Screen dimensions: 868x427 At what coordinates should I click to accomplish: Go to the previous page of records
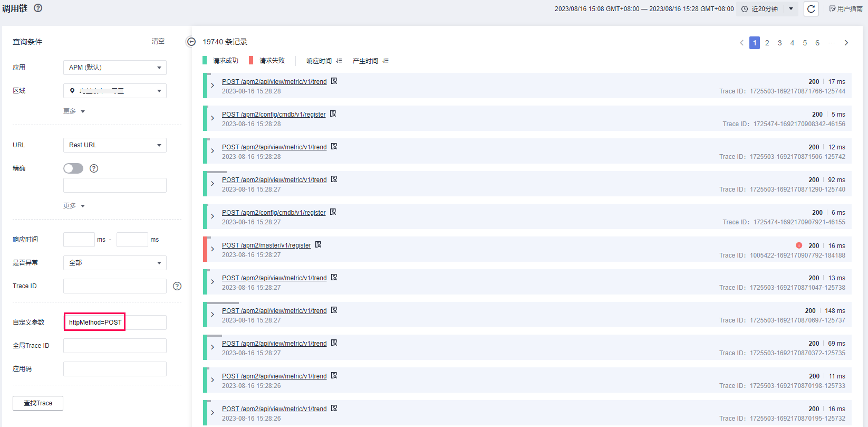(741, 43)
